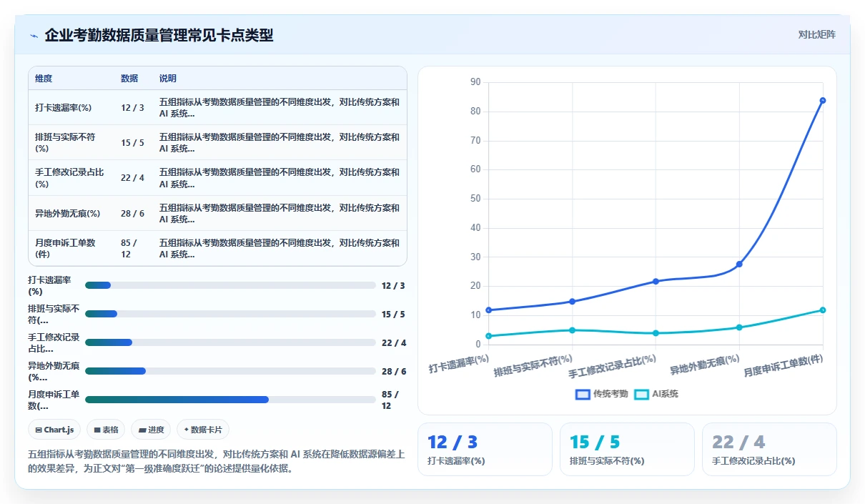Select table row 手工修改记录占比(%)
Viewport: 865px width, 504px height.
[217, 178]
